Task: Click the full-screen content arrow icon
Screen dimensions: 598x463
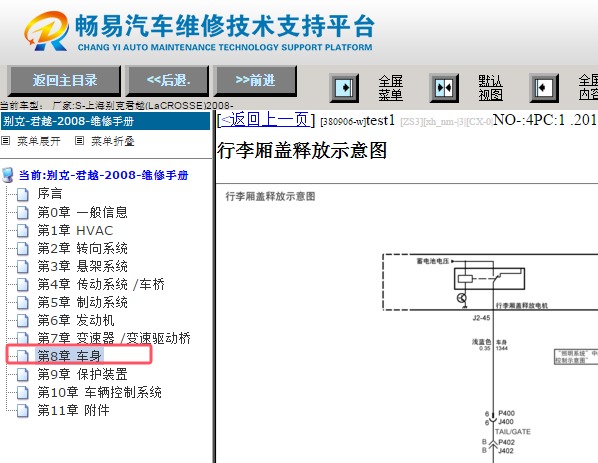Action: (544, 88)
